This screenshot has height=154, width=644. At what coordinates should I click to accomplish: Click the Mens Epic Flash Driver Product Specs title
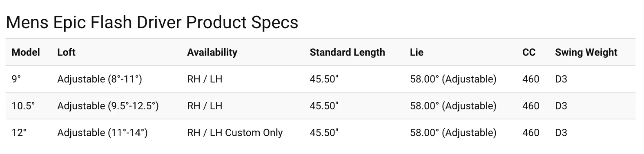coord(152,22)
